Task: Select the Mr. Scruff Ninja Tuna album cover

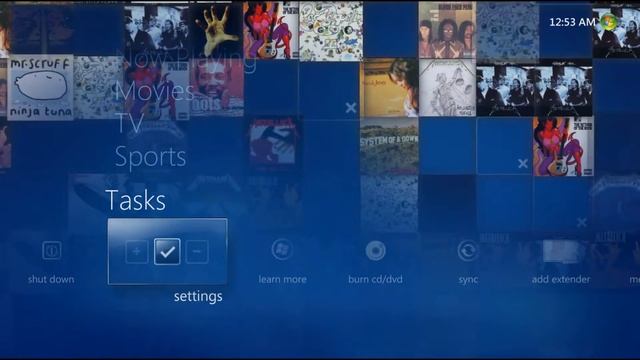Action: pos(40,87)
